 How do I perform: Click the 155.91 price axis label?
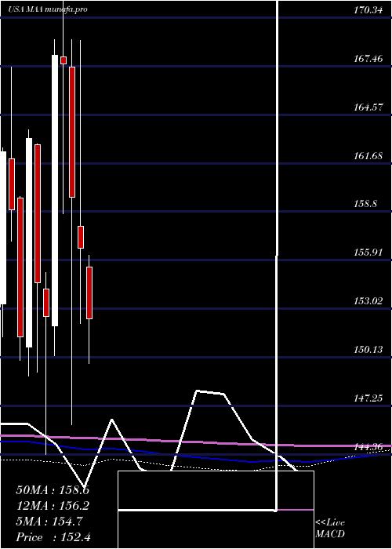(368, 253)
